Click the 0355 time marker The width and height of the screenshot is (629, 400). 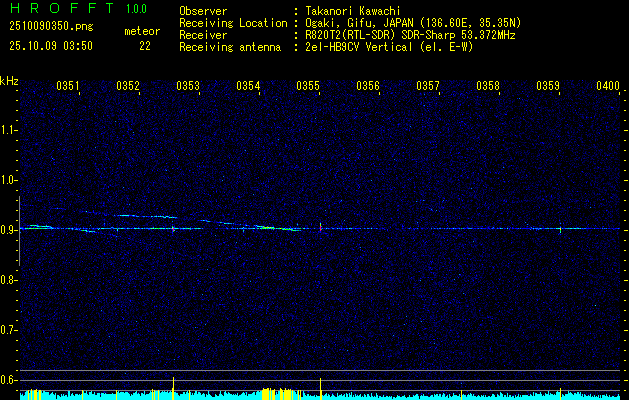308,86
